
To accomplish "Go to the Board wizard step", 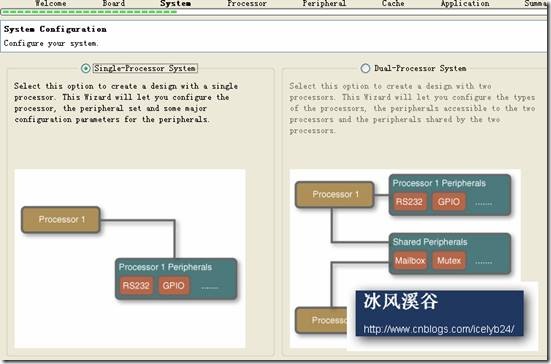I will click(114, 4).
